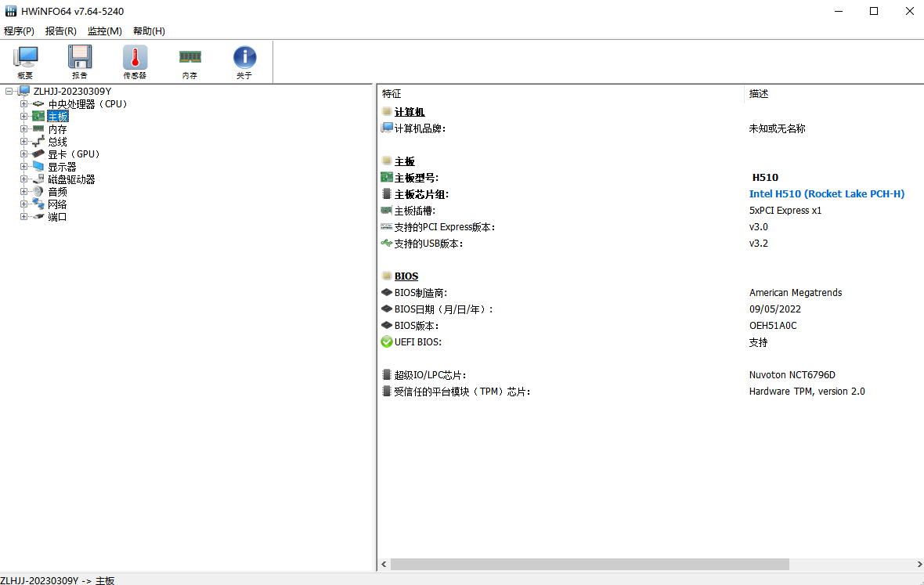Click the Intel H510 (Rocket Lake PCH-H) link
The image size is (924, 585).
coord(826,194)
